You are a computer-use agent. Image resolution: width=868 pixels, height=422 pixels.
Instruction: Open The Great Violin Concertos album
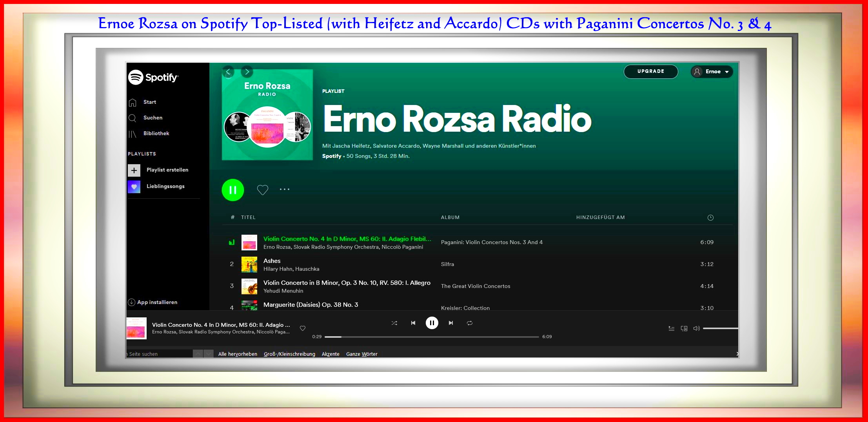click(x=476, y=286)
